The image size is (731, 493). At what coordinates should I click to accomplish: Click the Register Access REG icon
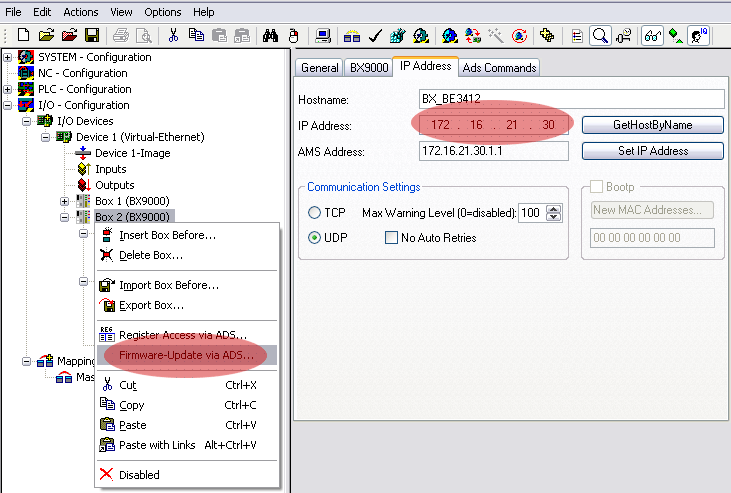(x=107, y=334)
